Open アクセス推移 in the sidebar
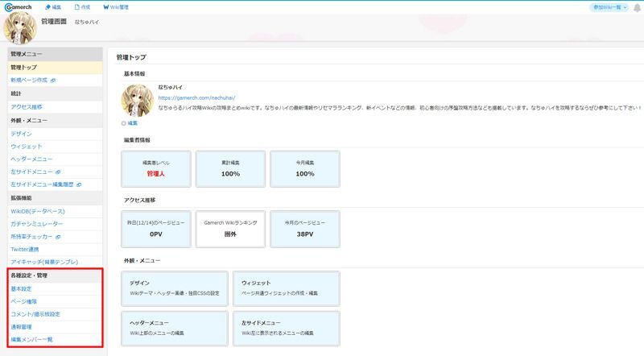The image size is (644, 356). (x=27, y=106)
